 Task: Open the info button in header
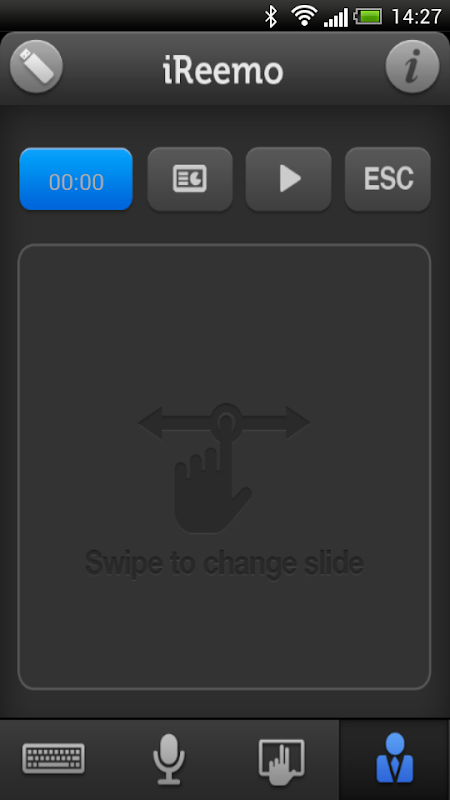pyautogui.click(x=412, y=67)
